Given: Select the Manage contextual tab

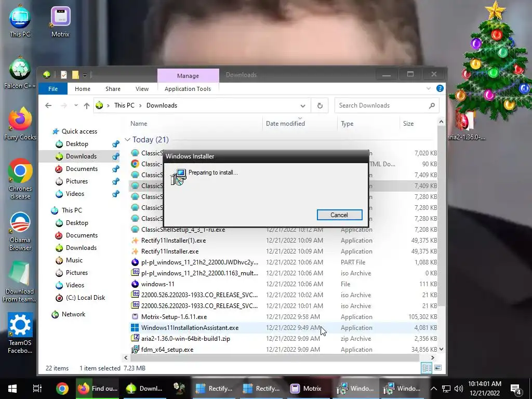Looking at the screenshot, I should coord(188,76).
